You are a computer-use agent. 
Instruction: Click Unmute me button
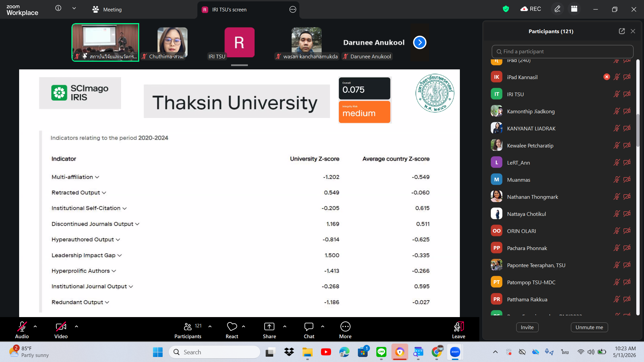[x=589, y=327]
